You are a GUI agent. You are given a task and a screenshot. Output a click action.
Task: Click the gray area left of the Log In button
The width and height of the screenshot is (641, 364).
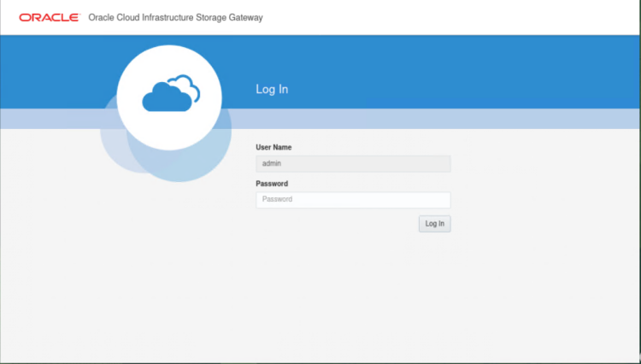coord(342,224)
